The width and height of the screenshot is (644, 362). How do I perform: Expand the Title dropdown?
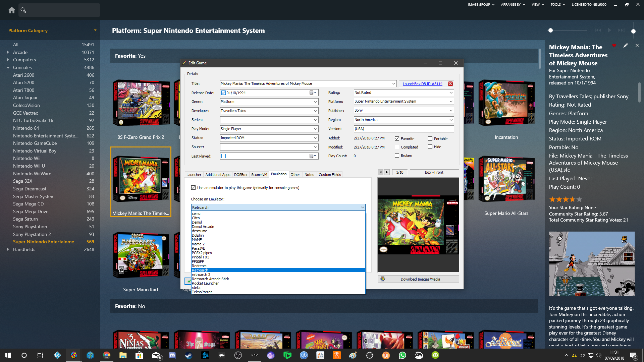(393, 83)
